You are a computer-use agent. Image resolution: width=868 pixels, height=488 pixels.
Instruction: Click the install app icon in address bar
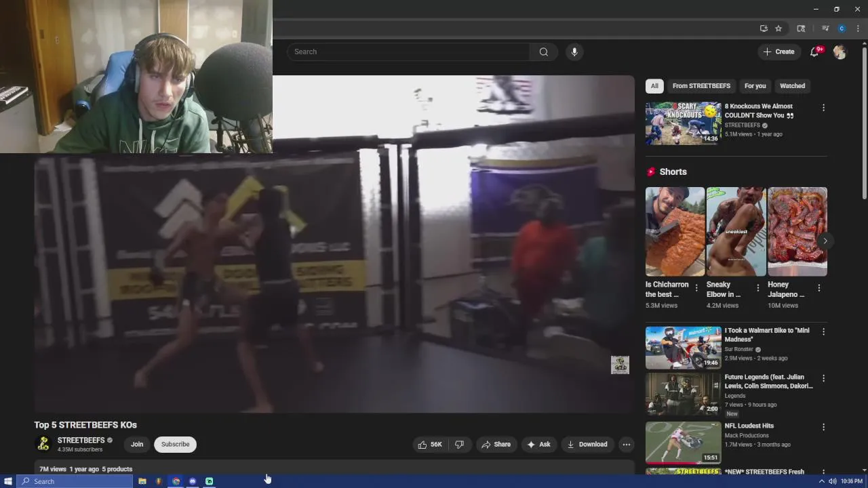764,28
